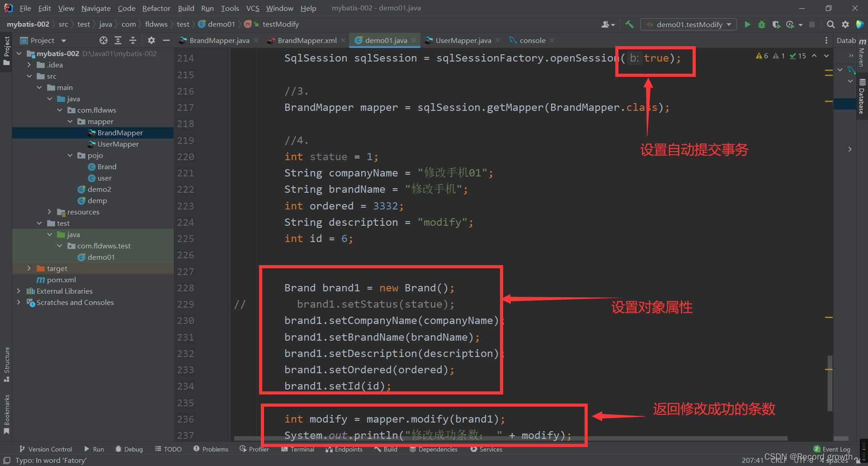Select BrandMapper in project tree
Image resolution: width=868 pixels, height=466 pixels.
tap(120, 133)
